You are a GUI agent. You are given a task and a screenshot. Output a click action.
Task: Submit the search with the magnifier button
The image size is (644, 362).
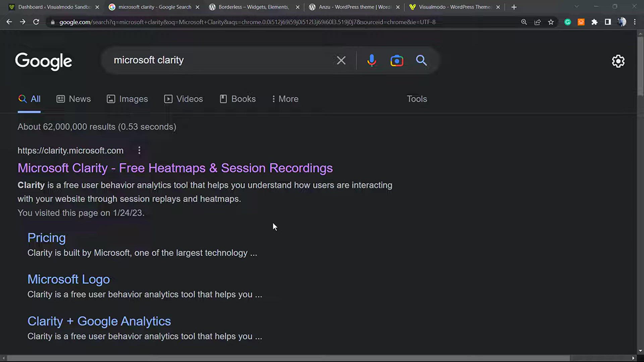tap(421, 60)
